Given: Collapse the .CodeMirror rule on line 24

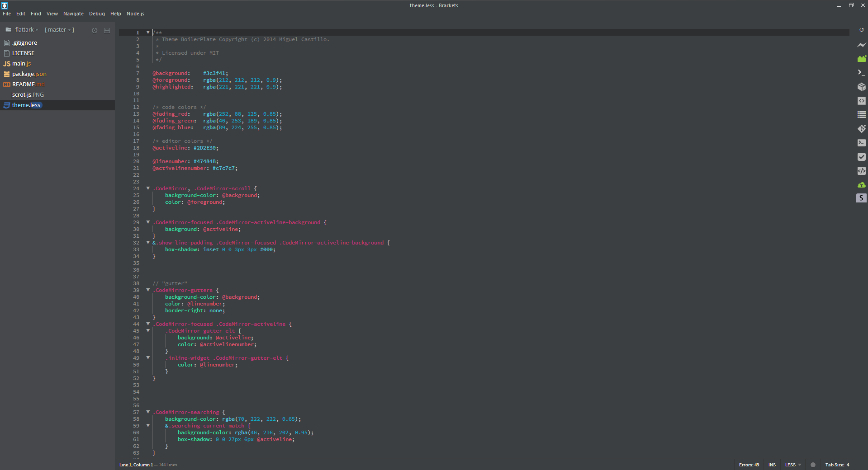Looking at the screenshot, I should click(148, 188).
